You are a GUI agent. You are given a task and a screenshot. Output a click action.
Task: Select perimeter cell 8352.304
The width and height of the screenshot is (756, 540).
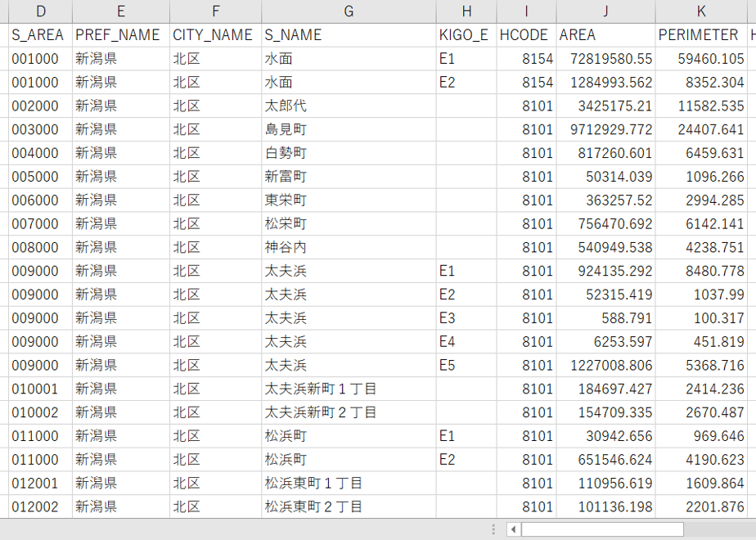(701, 83)
